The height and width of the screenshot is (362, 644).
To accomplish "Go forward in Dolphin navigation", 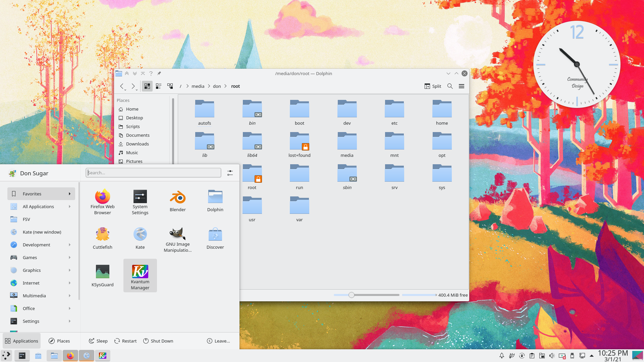I will [x=133, y=86].
